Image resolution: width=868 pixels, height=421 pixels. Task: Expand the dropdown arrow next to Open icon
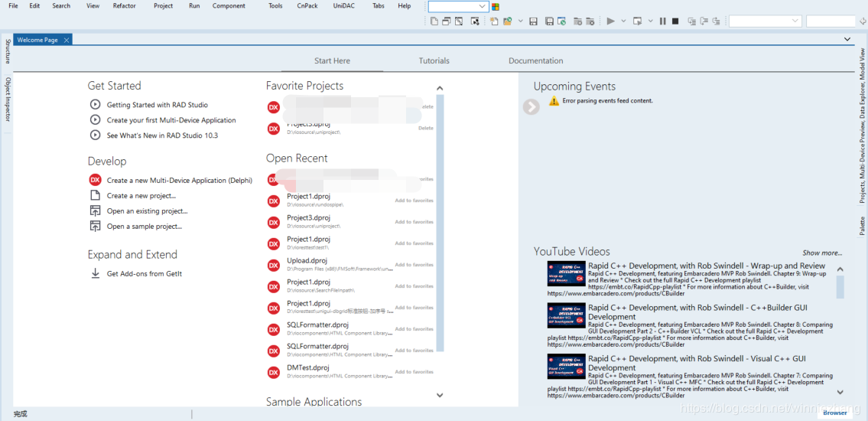520,21
